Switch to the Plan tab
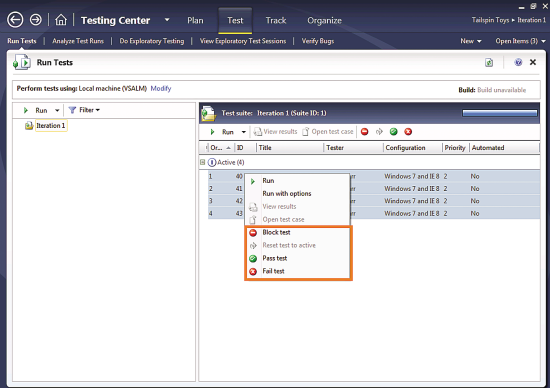 (x=195, y=20)
